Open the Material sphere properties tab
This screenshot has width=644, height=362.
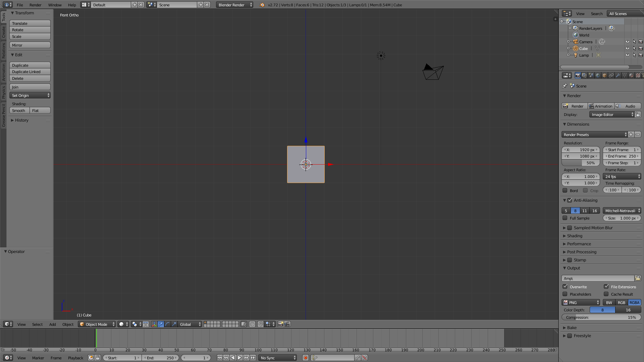tap(631, 75)
